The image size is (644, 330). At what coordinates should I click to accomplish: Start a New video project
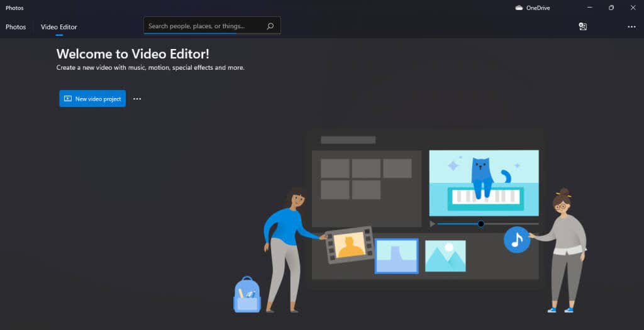coord(92,99)
